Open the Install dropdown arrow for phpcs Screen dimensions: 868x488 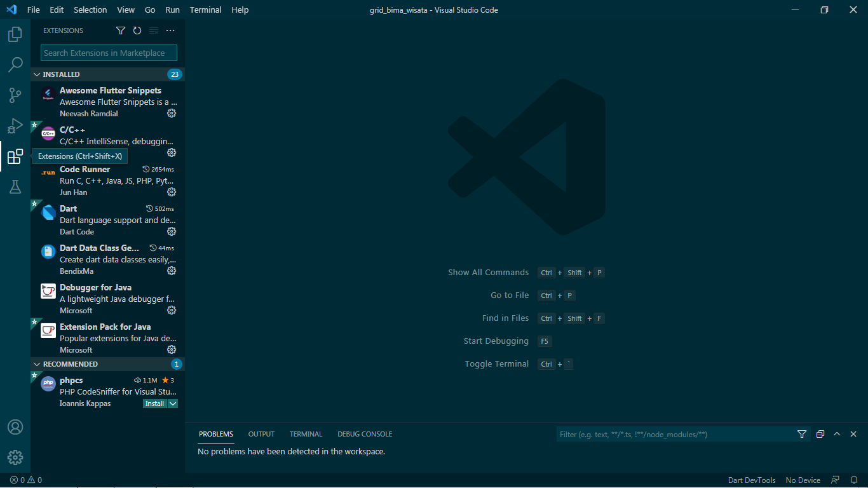(173, 403)
